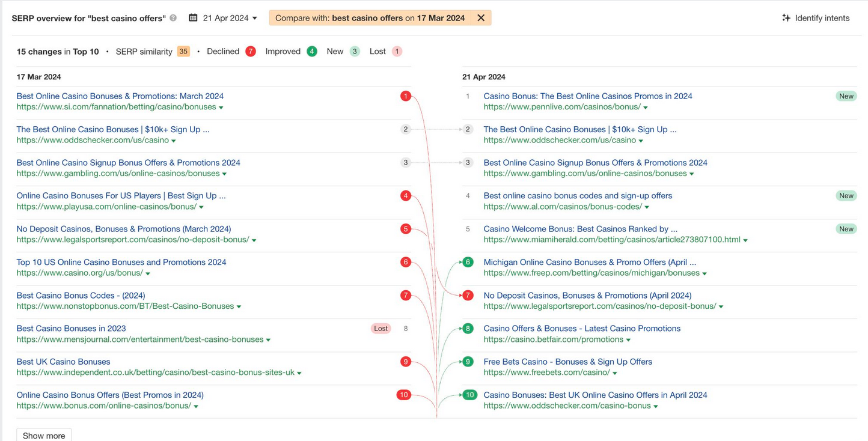Click the green position 6 marker for freep.com
The height and width of the screenshot is (441, 868).
click(468, 262)
